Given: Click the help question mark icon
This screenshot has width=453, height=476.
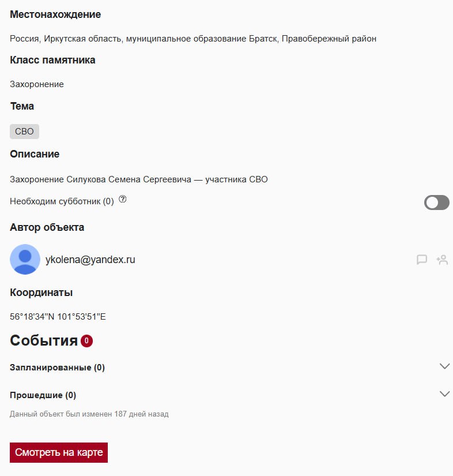Looking at the screenshot, I should click(122, 200).
